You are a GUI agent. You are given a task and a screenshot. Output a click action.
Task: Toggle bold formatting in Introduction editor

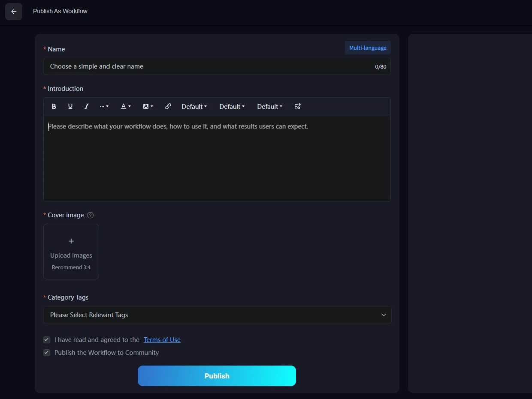tap(54, 106)
